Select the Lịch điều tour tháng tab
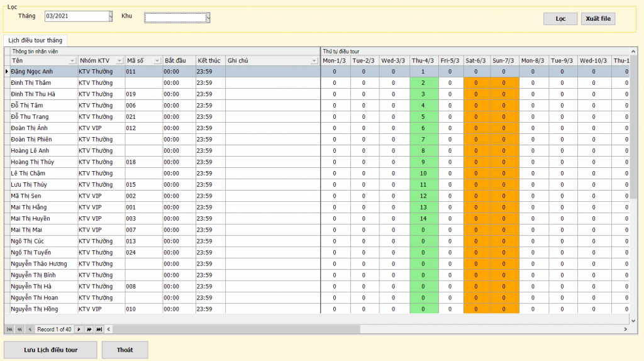The height and width of the screenshot is (361, 644). (35, 40)
